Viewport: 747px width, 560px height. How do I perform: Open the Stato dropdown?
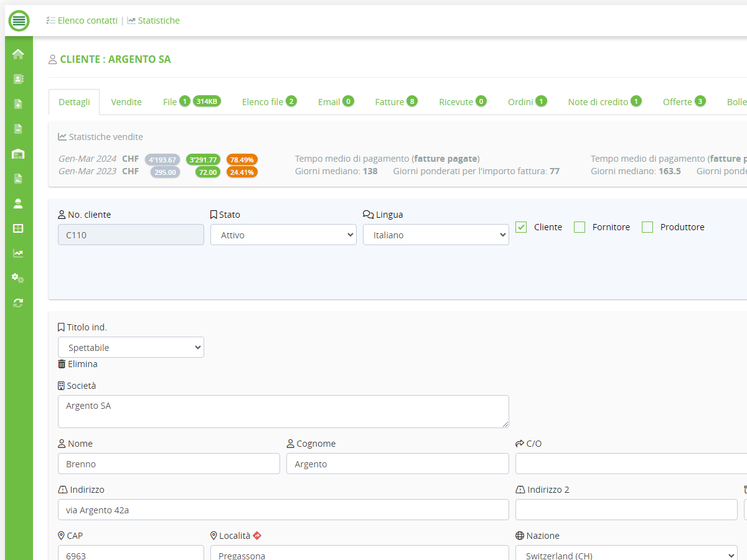283,235
